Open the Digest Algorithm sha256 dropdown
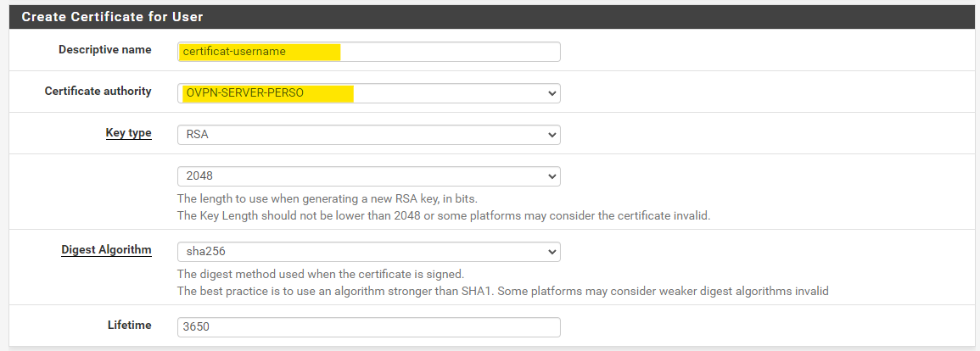The image size is (980, 351). [368, 252]
